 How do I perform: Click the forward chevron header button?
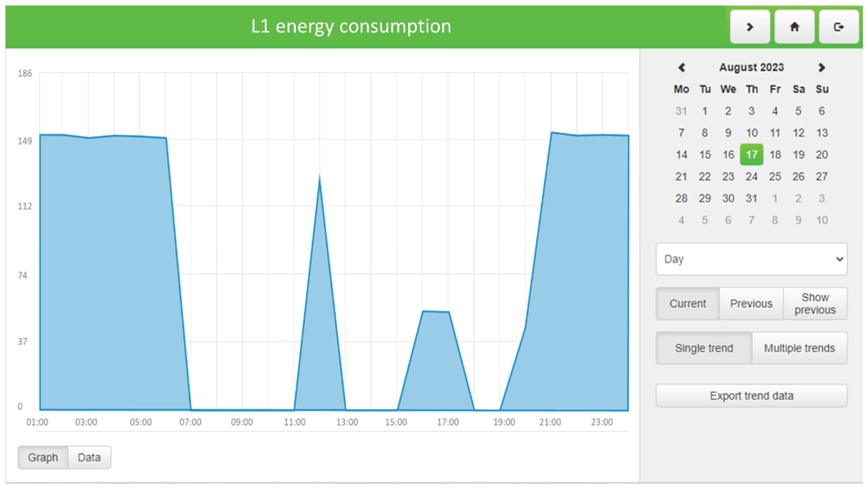(750, 27)
